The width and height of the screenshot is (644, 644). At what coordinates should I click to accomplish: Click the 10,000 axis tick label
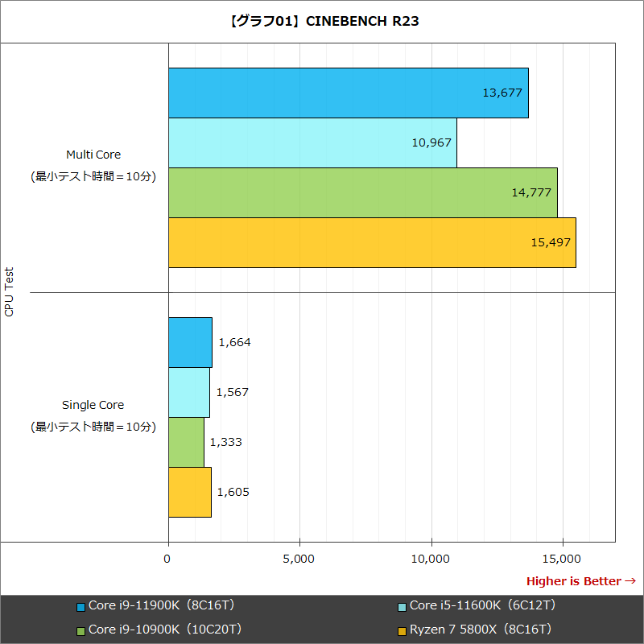(431, 559)
